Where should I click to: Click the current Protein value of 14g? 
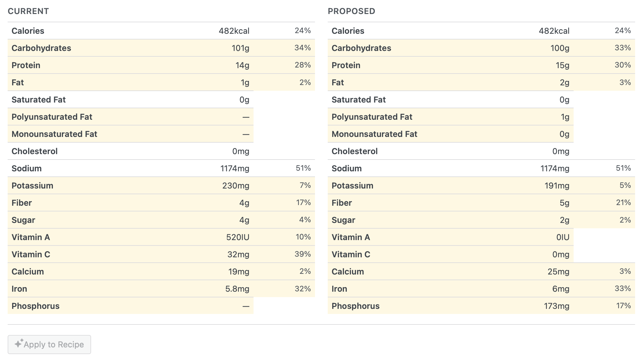click(242, 65)
